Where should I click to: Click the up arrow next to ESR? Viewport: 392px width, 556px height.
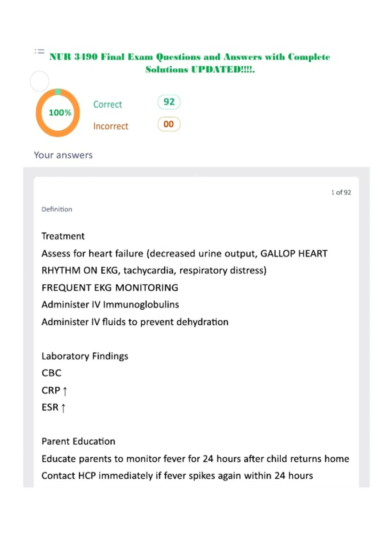[x=63, y=408]
